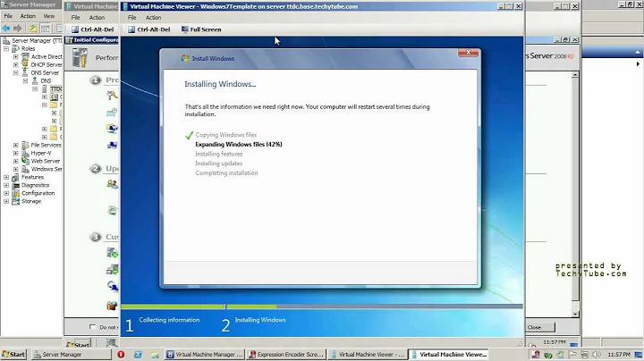Click safely remove hardware tray icon
Image resolution: width=644 pixels, height=361 pixels.
pos(548,355)
